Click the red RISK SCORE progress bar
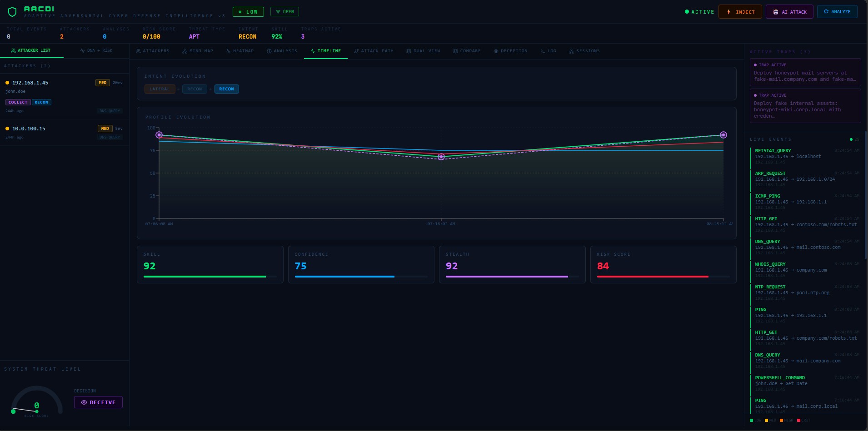 [663, 277]
